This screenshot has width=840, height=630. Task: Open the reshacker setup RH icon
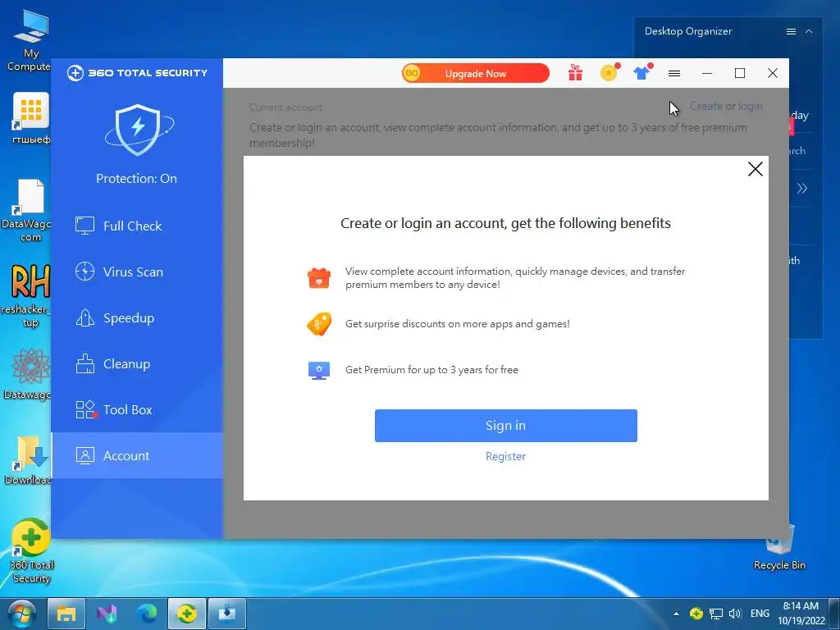click(x=28, y=295)
